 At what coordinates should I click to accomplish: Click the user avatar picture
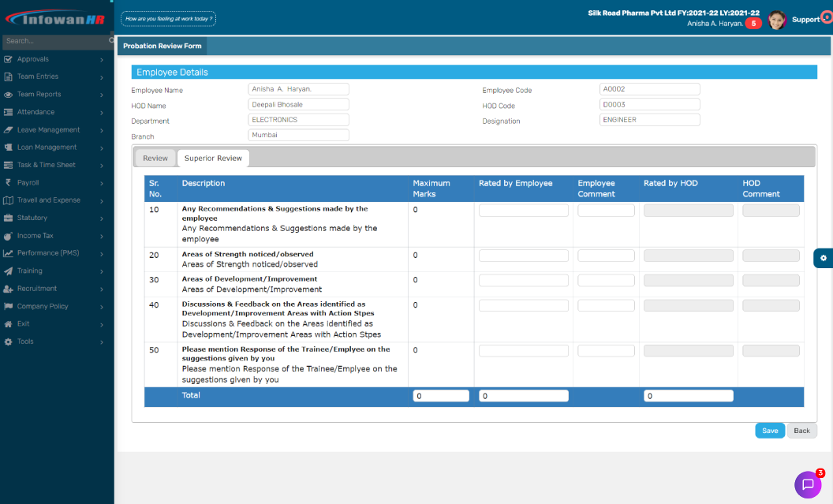777,21
